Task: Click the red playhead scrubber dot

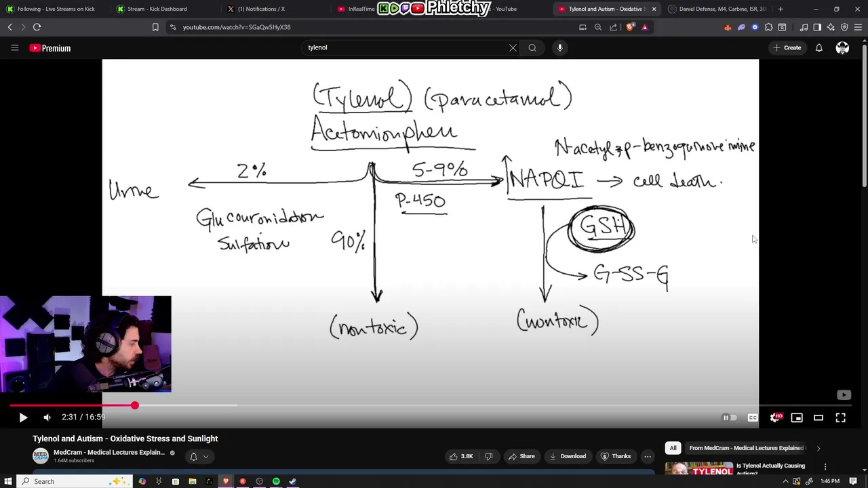Action: [134, 405]
